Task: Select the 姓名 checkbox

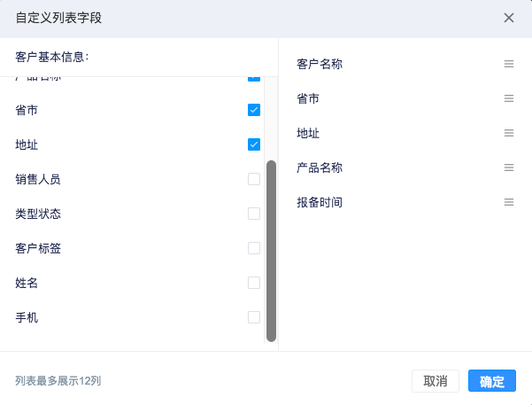Action: click(x=254, y=283)
